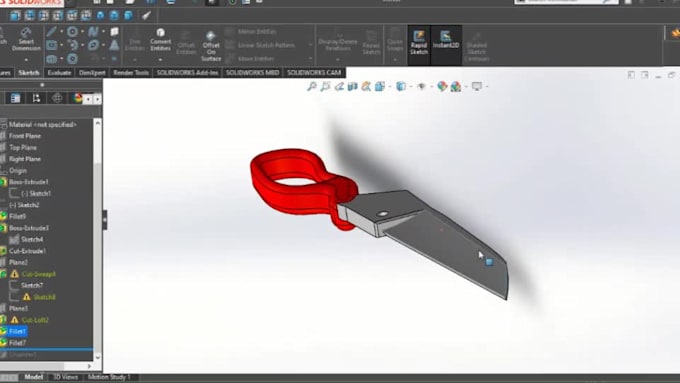The height and width of the screenshot is (383, 680).
Task: Select the Top Plane in tree
Action: pos(23,147)
